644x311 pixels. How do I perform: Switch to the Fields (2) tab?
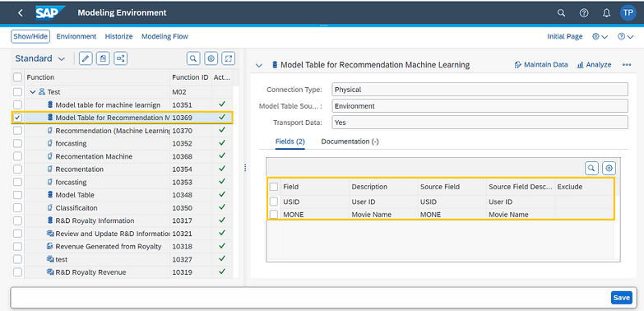point(290,142)
